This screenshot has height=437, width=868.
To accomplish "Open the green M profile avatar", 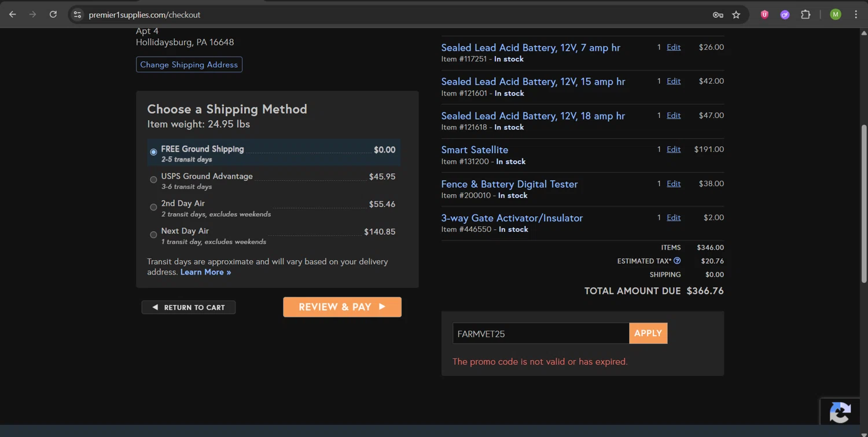I will 835,14.
